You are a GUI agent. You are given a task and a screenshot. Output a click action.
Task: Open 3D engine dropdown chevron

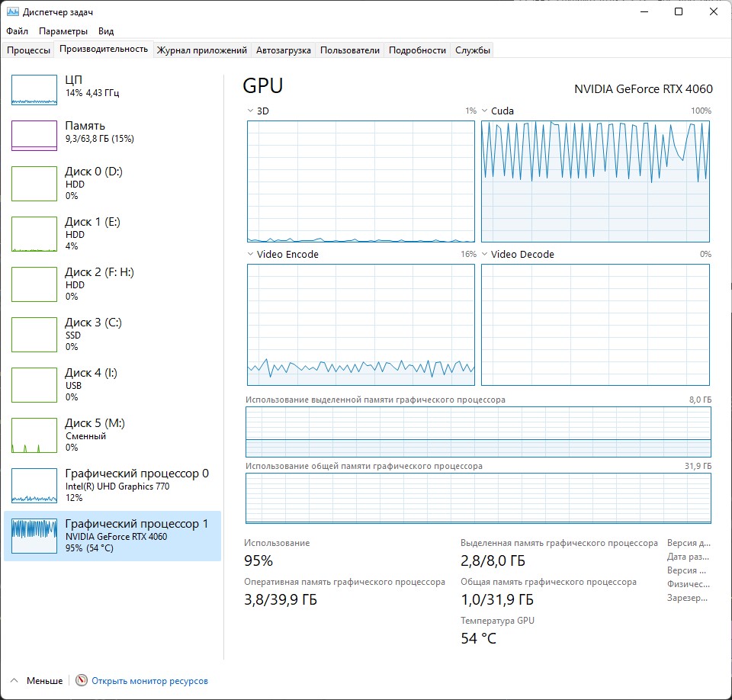coord(250,111)
